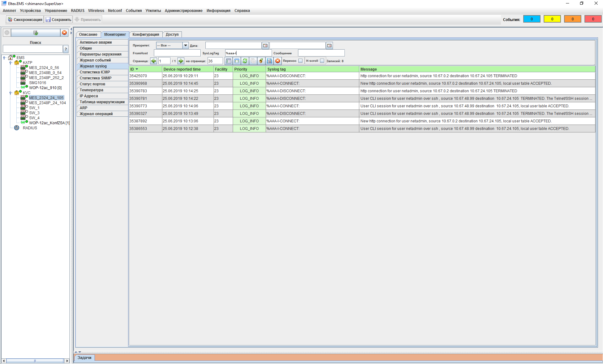The image size is (603, 364).
Task: Collapse the KVC tree node
Action: [x=10, y=93]
